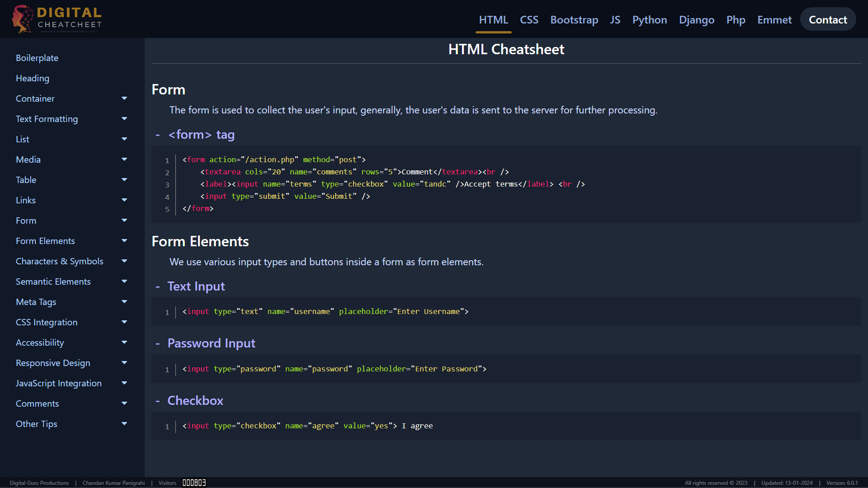
Task: Click the Digital Cheatsheet logo
Action: pos(57,19)
